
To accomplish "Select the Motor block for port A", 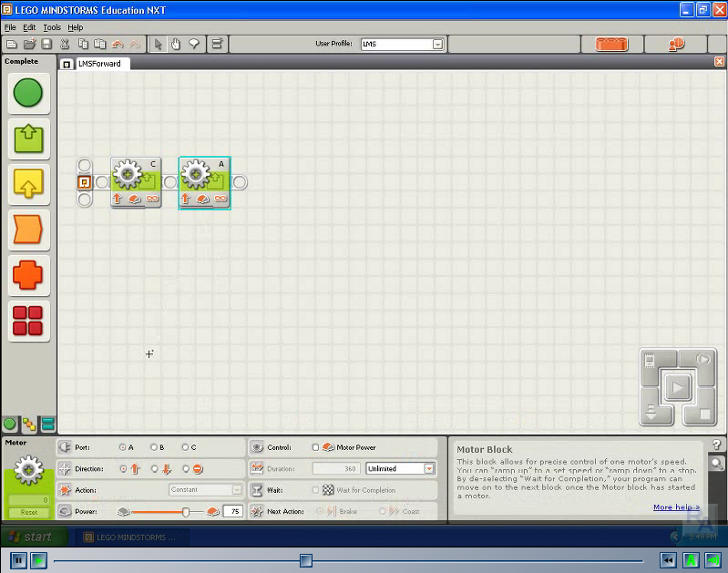I will [x=205, y=183].
